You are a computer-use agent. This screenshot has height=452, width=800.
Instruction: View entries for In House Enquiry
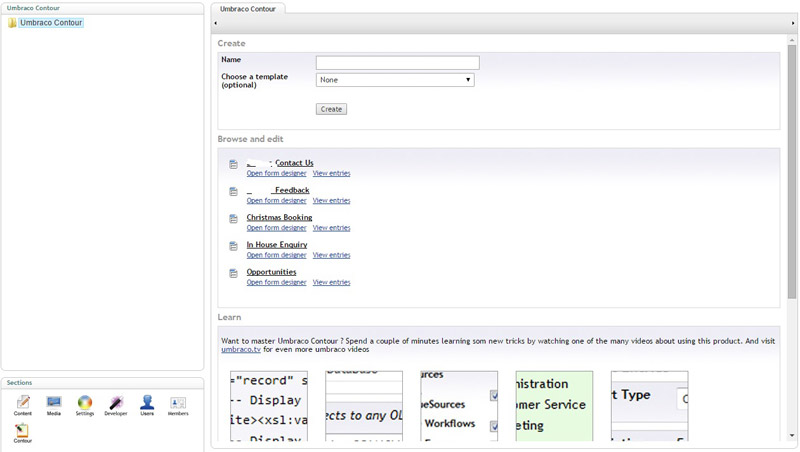pos(332,255)
